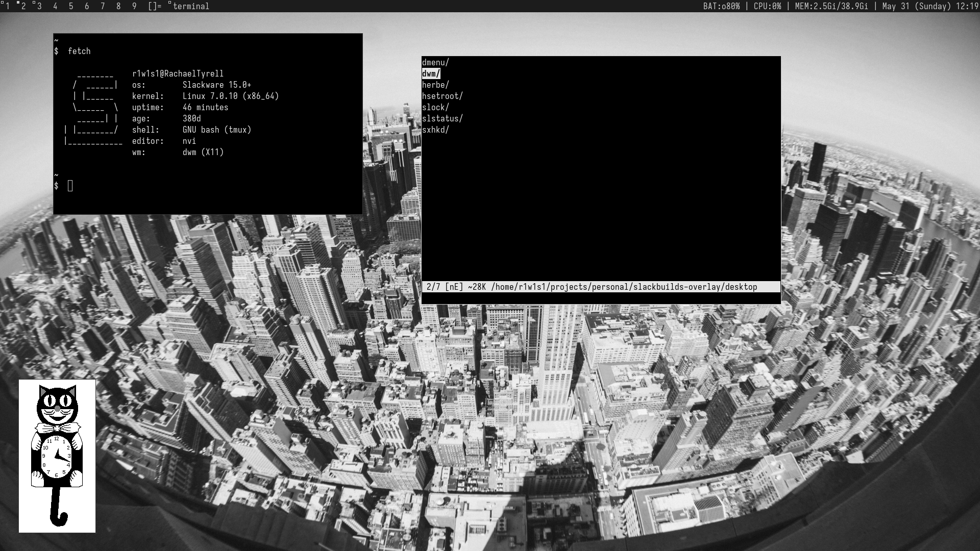The image size is (980, 551).
Task: Click the terminal cursor at the prompt
Action: coord(70,186)
